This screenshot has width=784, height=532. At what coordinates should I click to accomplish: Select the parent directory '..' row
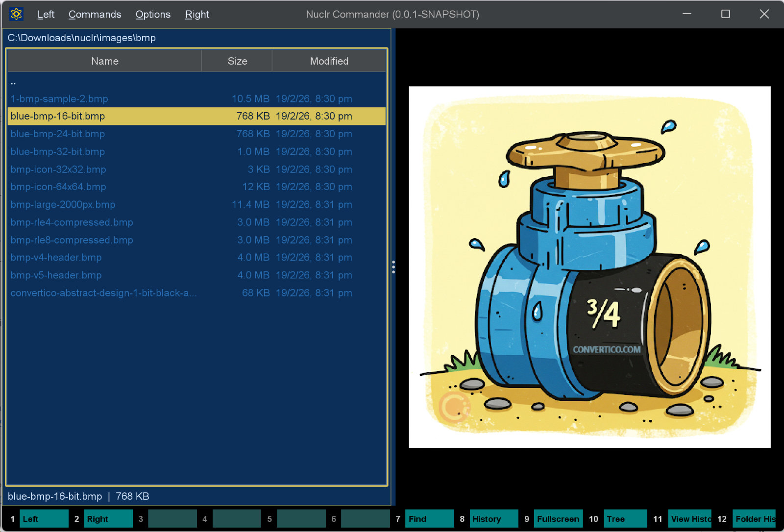pos(197,81)
